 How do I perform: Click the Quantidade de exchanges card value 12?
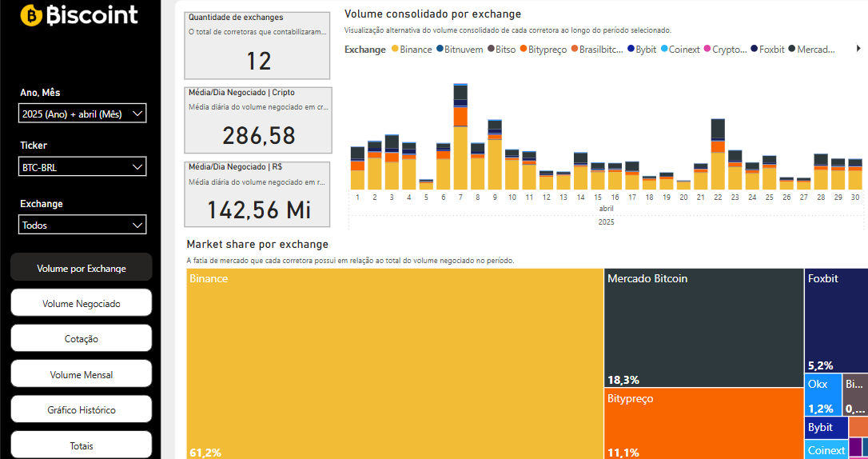tap(258, 61)
